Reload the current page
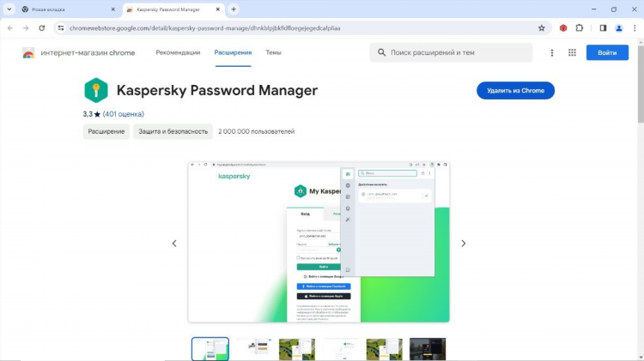The width and height of the screenshot is (644, 361). tap(42, 28)
